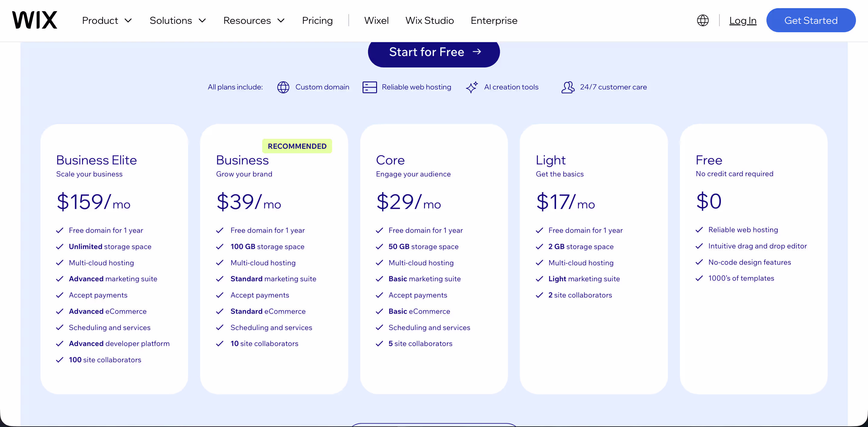Click the $159/mo price
The height and width of the screenshot is (427, 868).
(x=93, y=202)
